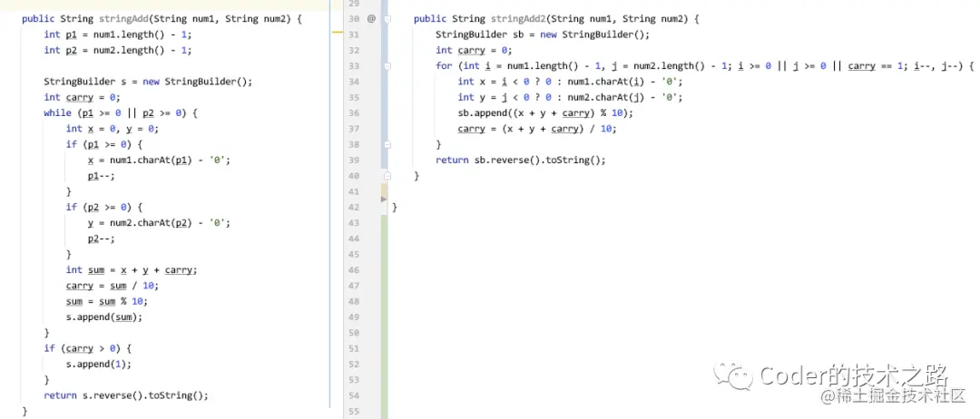This screenshot has height=419, width=980.
Task: Click 'return s.reverse().toString();' line
Action: click(126, 395)
